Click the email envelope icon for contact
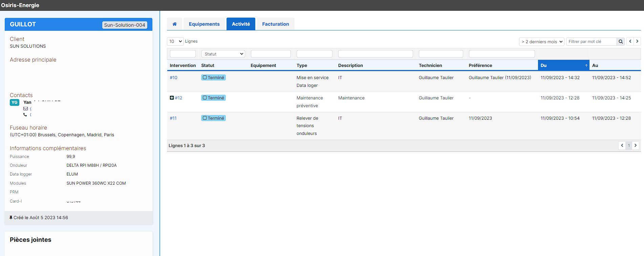The width and height of the screenshot is (644, 256). (25, 109)
